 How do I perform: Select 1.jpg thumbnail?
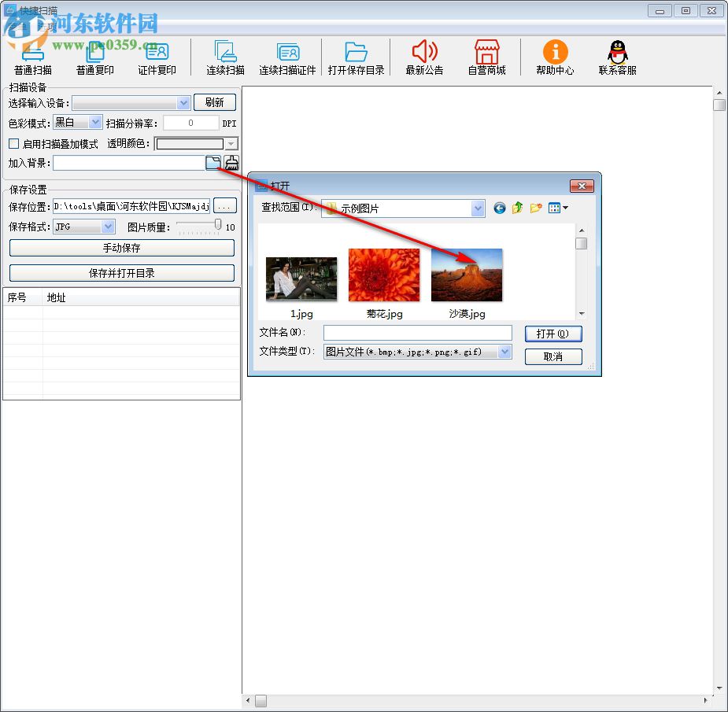tap(301, 279)
